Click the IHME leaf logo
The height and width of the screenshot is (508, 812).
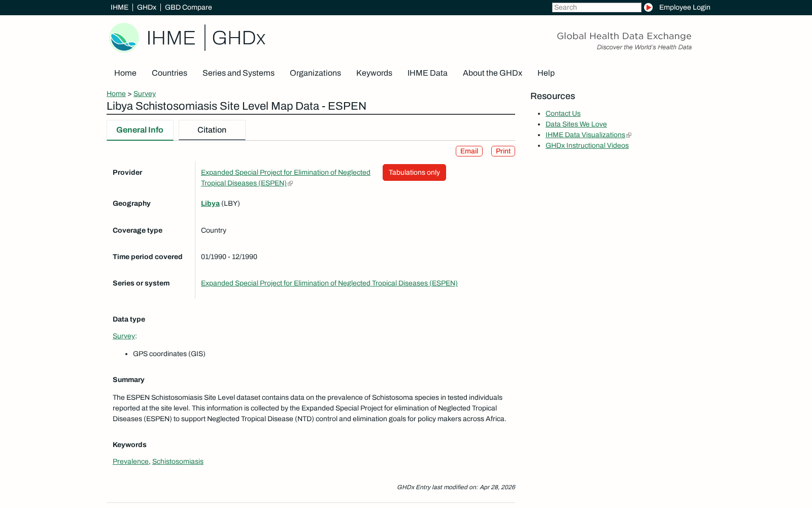124,38
